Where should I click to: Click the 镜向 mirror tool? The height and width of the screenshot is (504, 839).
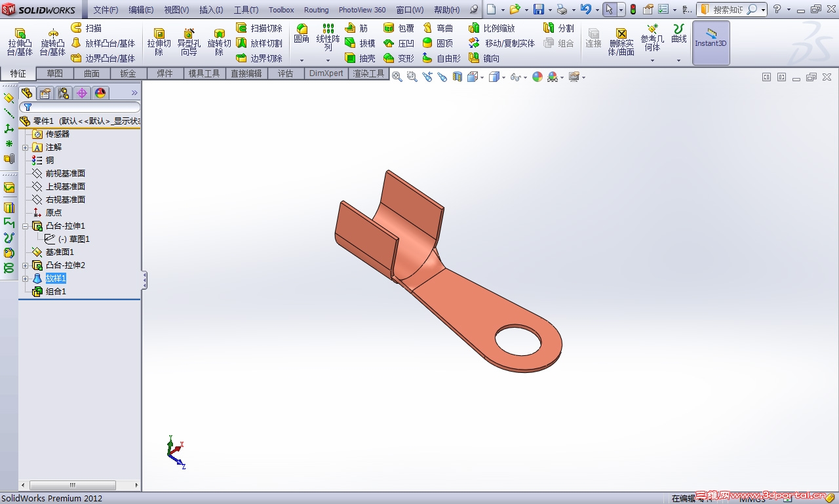[x=484, y=58]
